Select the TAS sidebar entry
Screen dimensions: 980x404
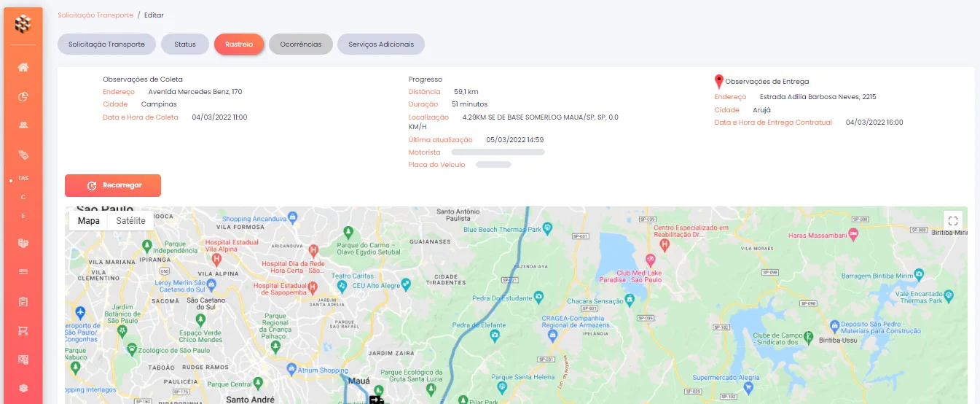23,179
